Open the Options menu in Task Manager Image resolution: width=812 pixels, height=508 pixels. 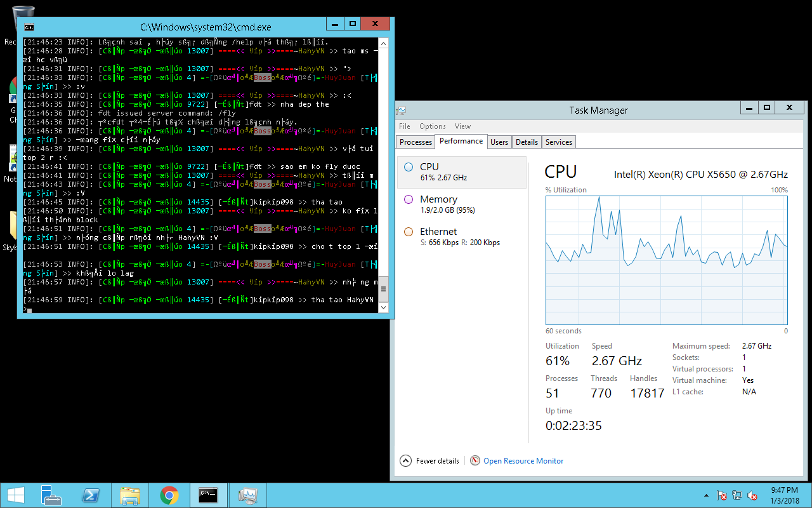coord(432,126)
